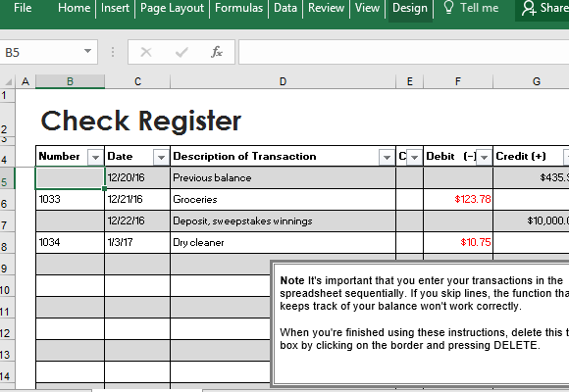Open the File menu tab
The width and height of the screenshot is (569, 392).
point(23,8)
